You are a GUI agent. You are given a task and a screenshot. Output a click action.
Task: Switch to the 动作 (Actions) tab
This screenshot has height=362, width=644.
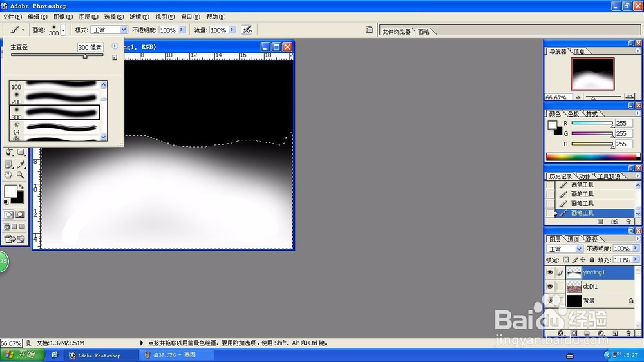click(585, 176)
